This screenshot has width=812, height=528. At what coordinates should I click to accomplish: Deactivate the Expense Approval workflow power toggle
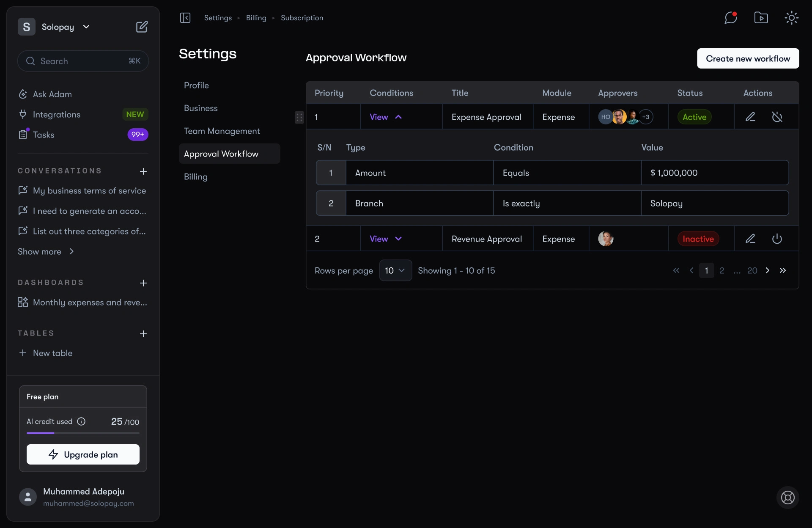[777, 117]
